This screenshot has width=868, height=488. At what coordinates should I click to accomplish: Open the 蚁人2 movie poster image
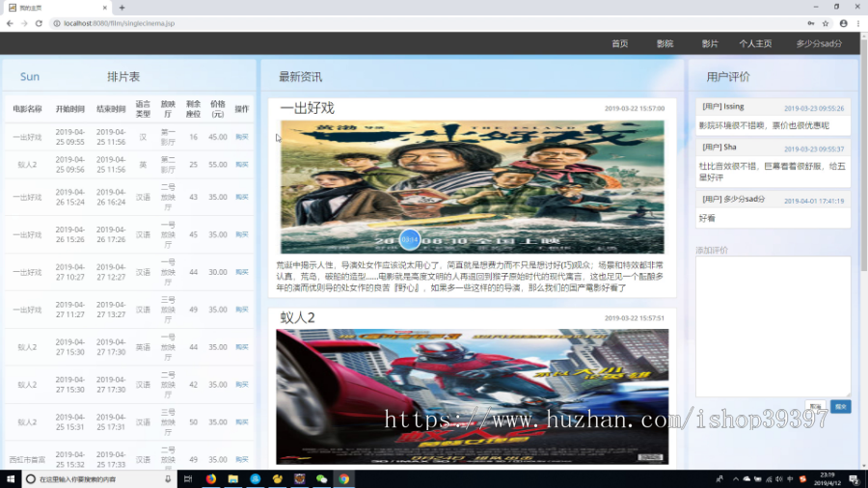[x=473, y=396]
